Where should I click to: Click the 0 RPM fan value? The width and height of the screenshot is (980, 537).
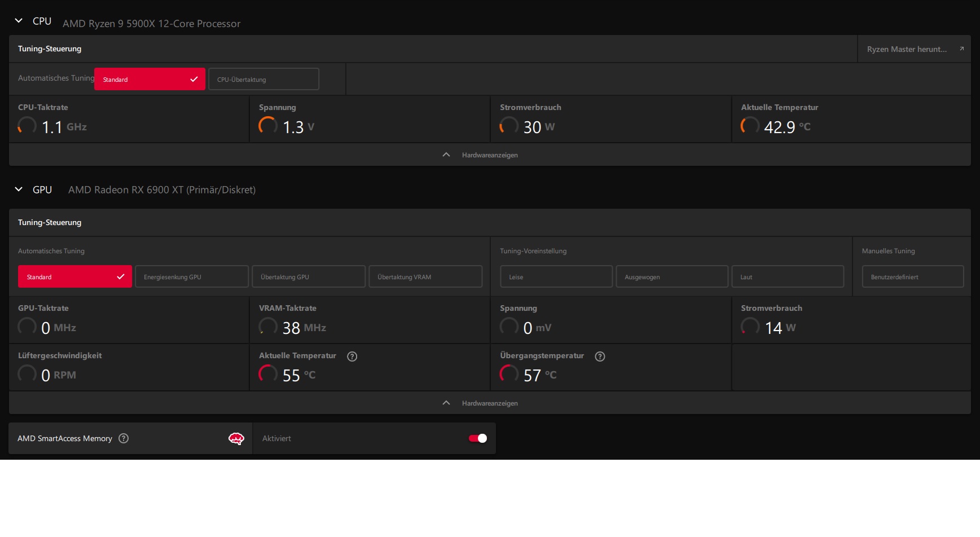pos(59,375)
